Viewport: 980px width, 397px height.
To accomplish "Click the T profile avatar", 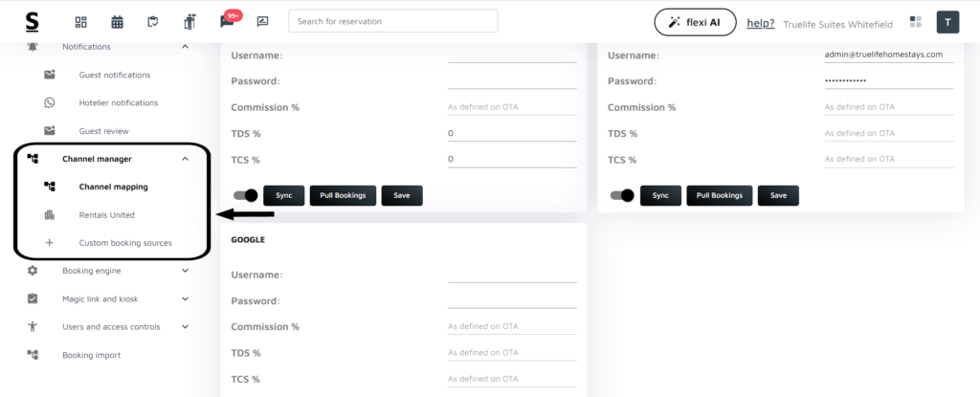I will pyautogui.click(x=947, y=22).
